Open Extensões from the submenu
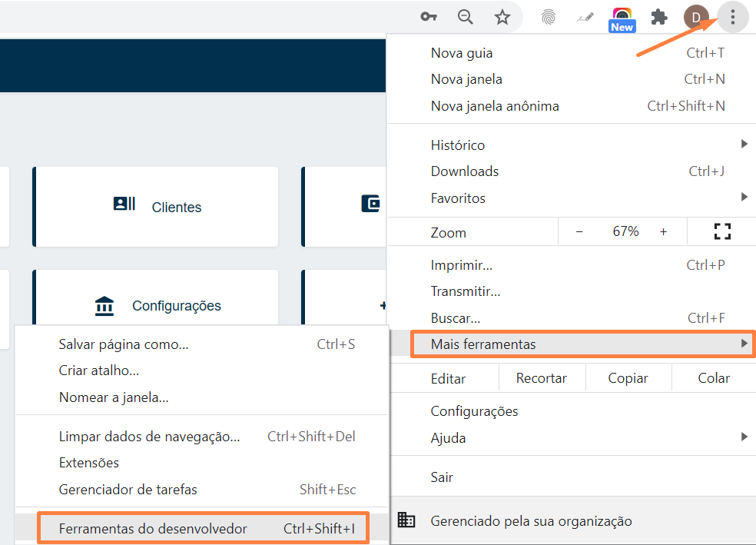Image resolution: width=756 pixels, height=545 pixels. (x=201, y=463)
